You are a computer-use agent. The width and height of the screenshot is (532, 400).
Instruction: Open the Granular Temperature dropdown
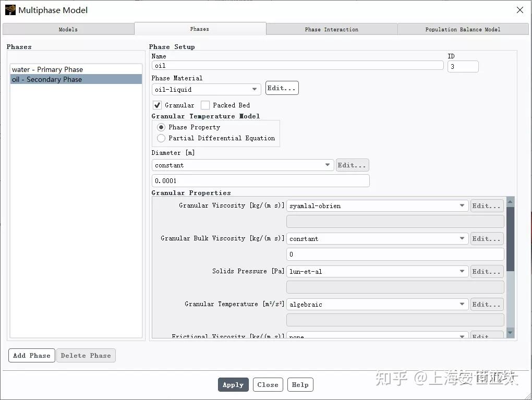[377, 305]
